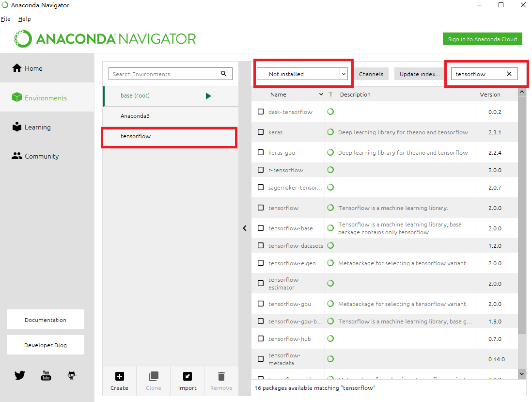Viewport: 532px width, 402px height.
Task: Click the scrollbar down arrow in package list
Action: pos(522,374)
